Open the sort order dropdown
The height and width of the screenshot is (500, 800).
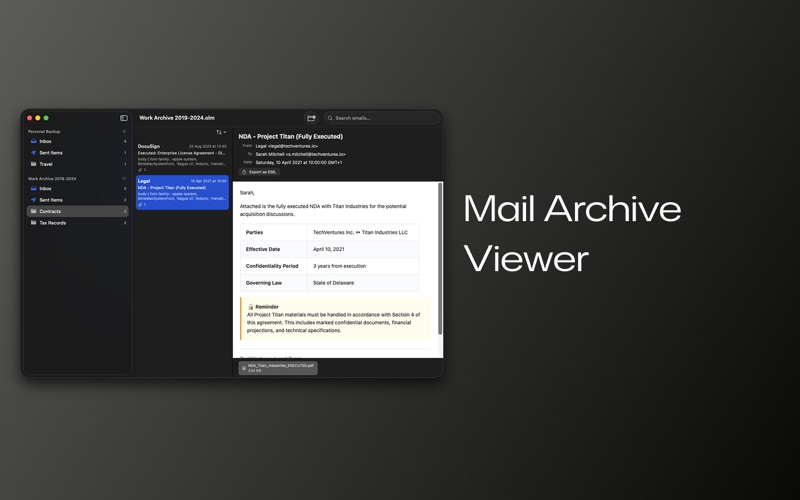tap(221, 132)
